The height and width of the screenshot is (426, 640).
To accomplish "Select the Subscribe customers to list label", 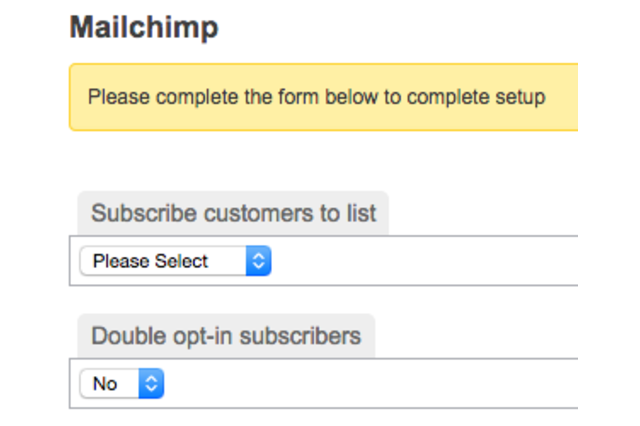I will [233, 213].
